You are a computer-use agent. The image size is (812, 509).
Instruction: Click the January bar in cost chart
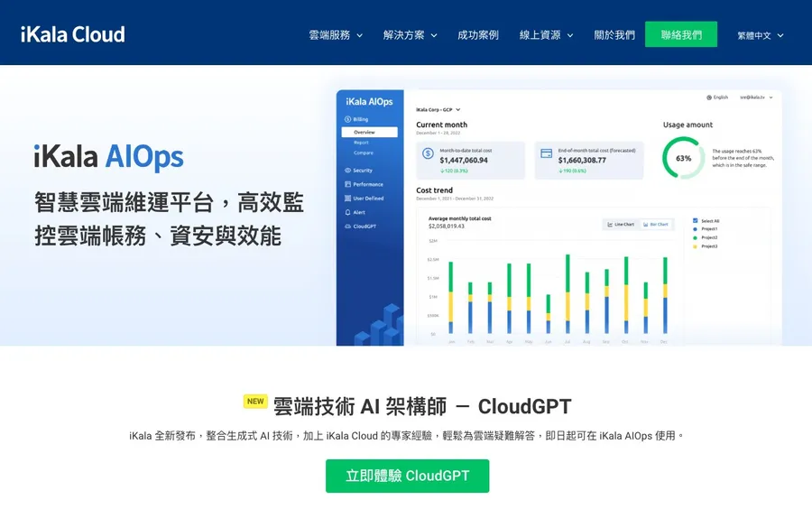[450, 298]
